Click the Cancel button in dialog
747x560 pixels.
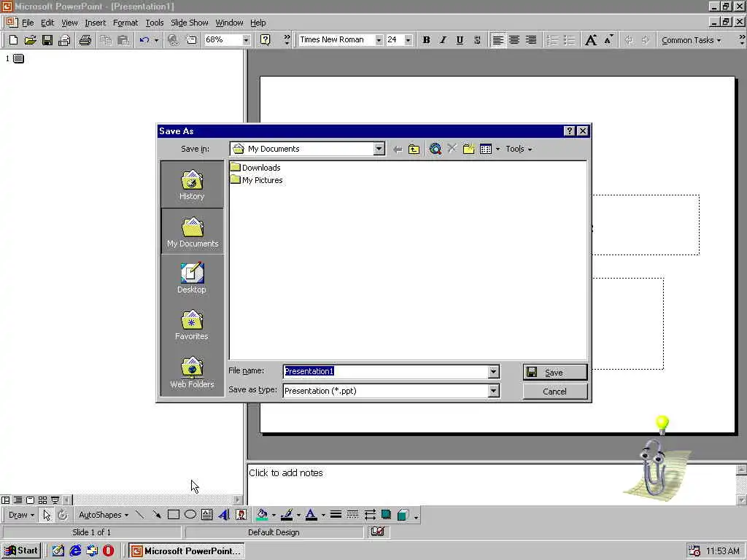click(555, 392)
